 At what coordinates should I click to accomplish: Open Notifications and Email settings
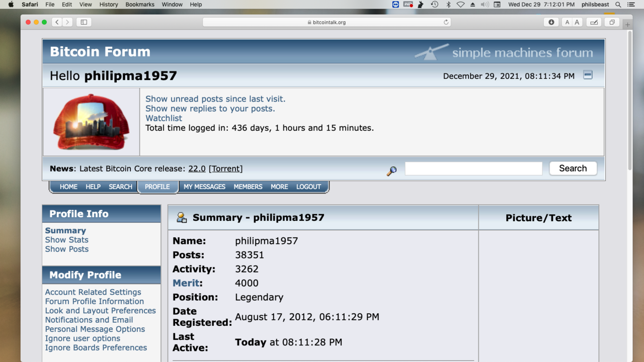tap(89, 320)
